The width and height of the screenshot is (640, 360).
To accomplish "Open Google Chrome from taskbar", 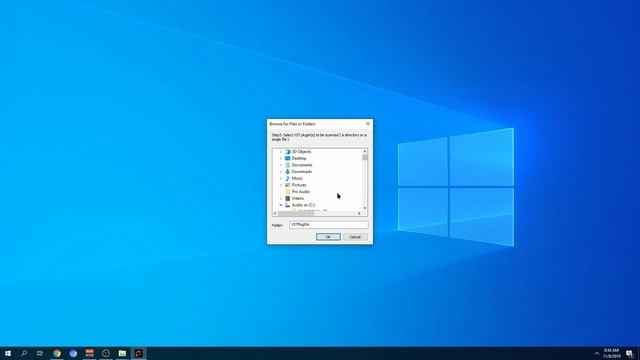I will tap(57, 353).
